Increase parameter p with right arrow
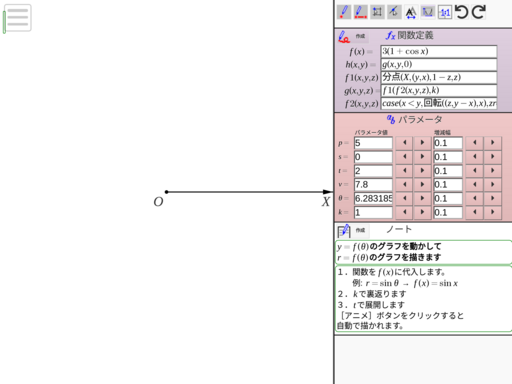The width and height of the screenshot is (512, 384). [422, 143]
